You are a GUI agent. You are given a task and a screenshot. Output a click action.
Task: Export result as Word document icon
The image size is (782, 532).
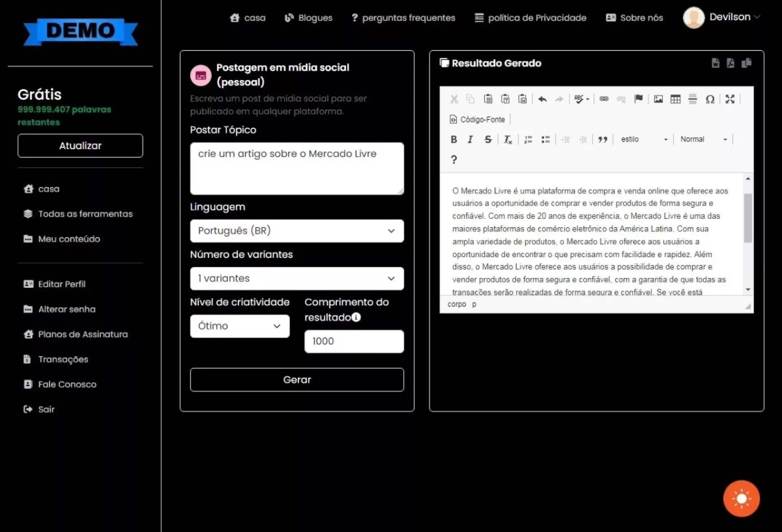point(715,63)
